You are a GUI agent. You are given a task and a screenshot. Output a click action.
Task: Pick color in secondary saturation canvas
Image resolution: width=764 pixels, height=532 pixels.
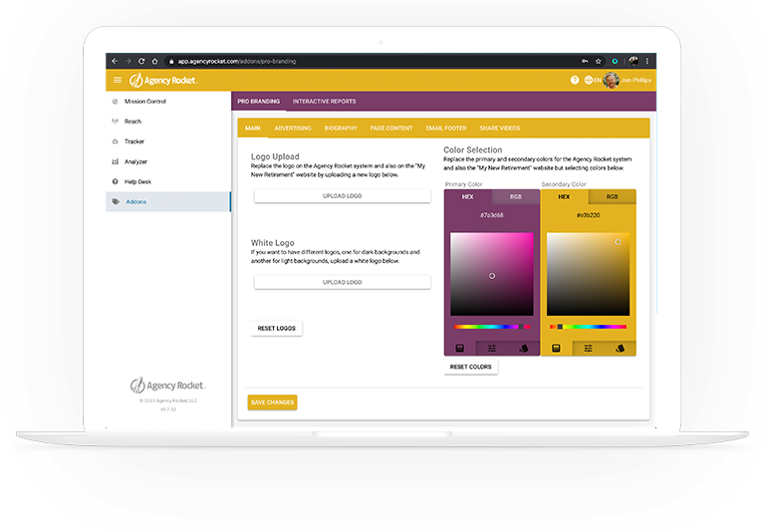(x=588, y=274)
